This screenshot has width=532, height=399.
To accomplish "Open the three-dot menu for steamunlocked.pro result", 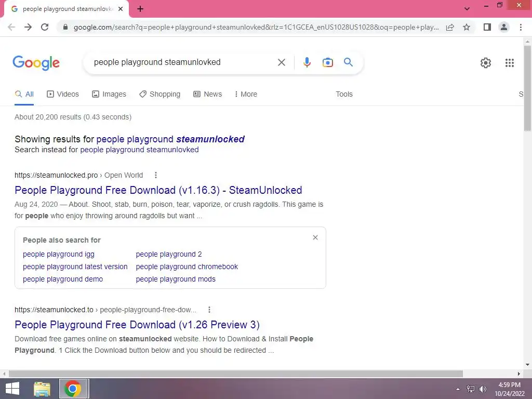I will coord(156,175).
